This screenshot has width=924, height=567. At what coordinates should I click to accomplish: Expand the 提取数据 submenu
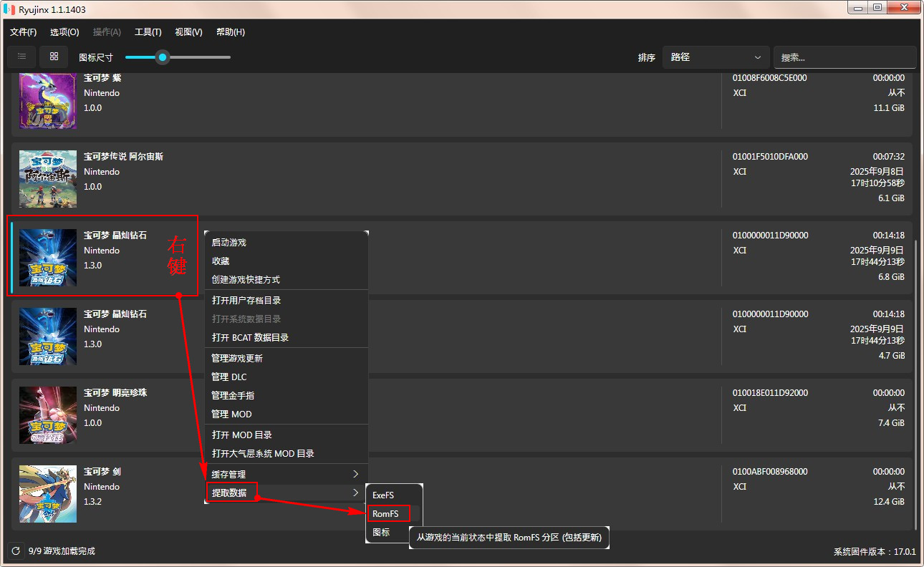click(x=287, y=493)
